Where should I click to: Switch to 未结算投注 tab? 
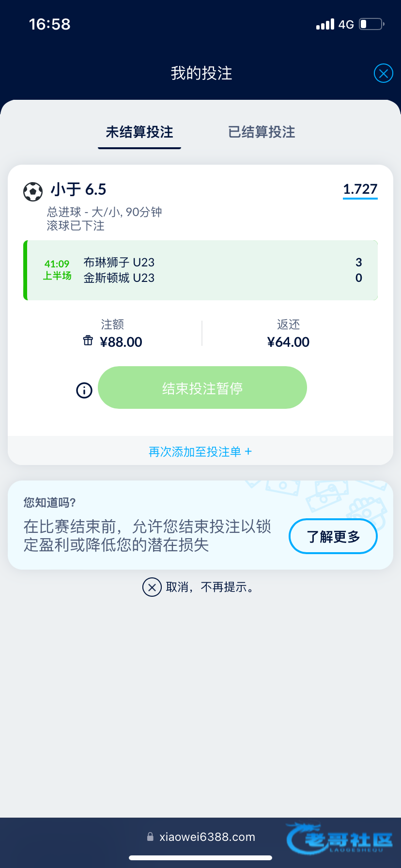pos(139,132)
